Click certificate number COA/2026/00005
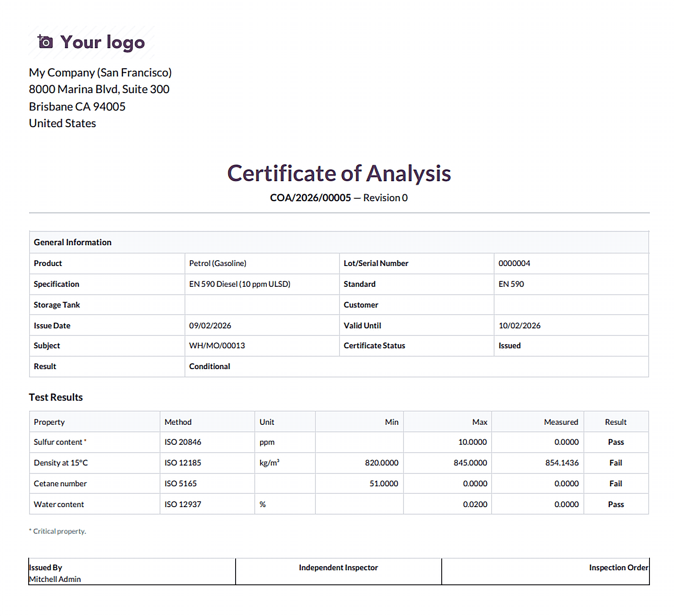 310,198
